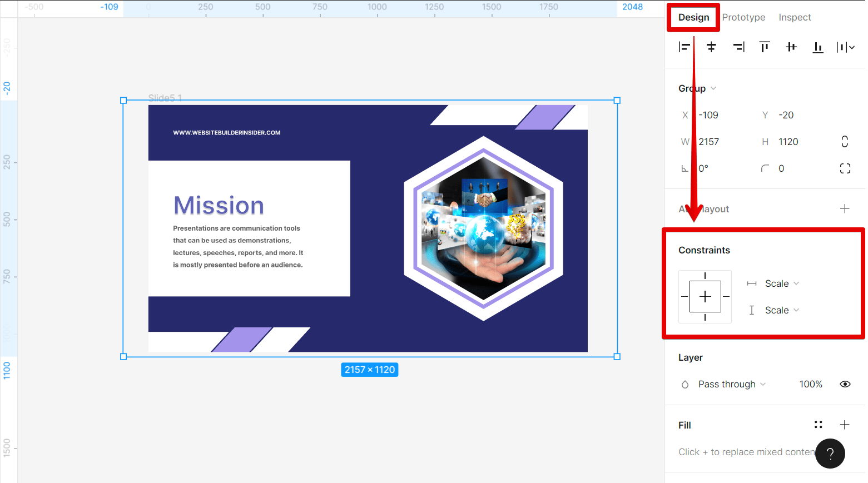The width and height of the screenshot is (868, 483).
Task: Align selection to bottom edge
Action: pyautogui.click(x=818, y=47)
